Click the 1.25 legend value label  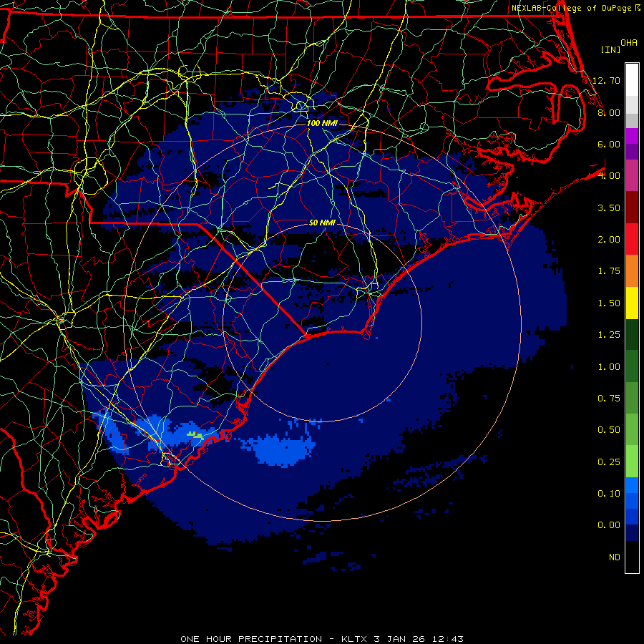coord(609,335)
